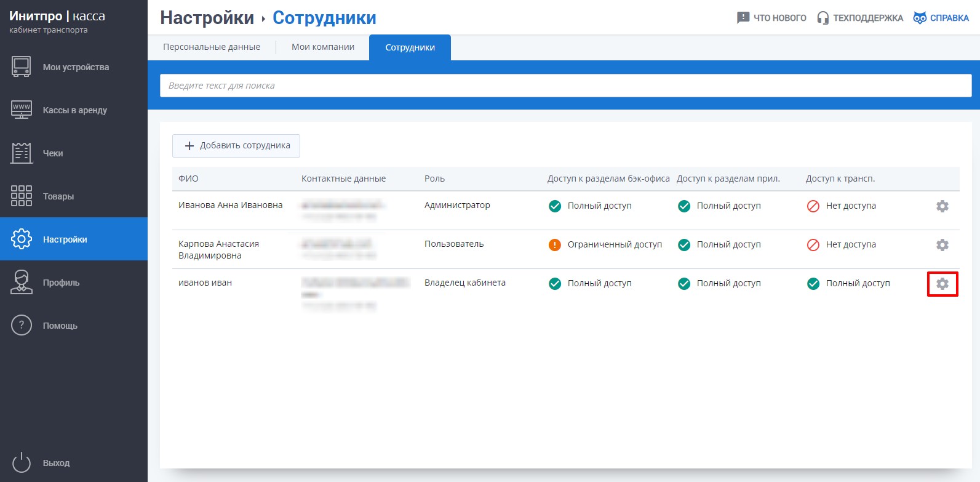Click the Контактные данные column header
This screenshot has height=482, width=980.
(343, 179)
